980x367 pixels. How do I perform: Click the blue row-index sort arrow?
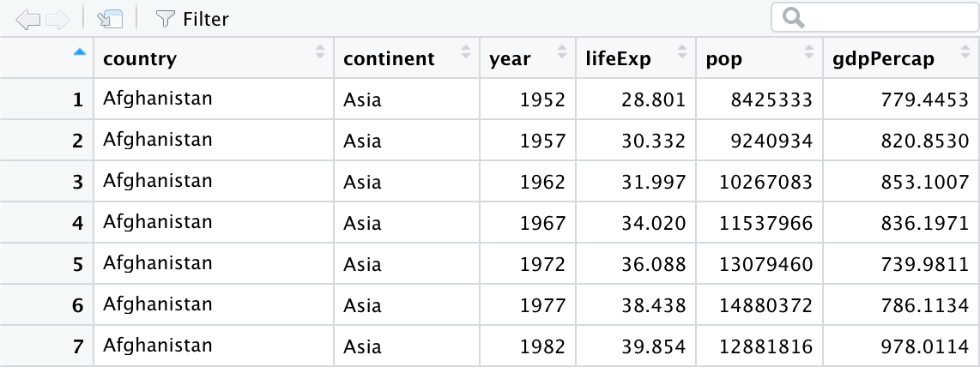79,52
